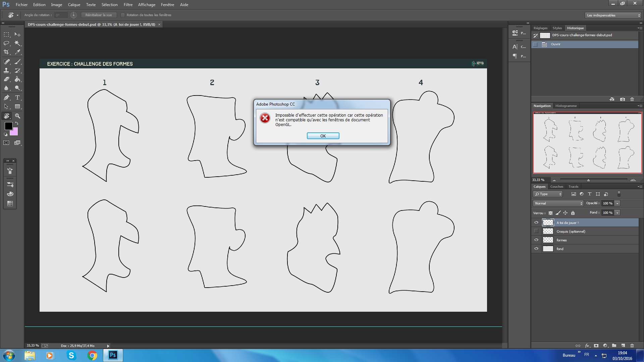
Task: Click 'Réinitialiser la vue' button
Action: 99,15
